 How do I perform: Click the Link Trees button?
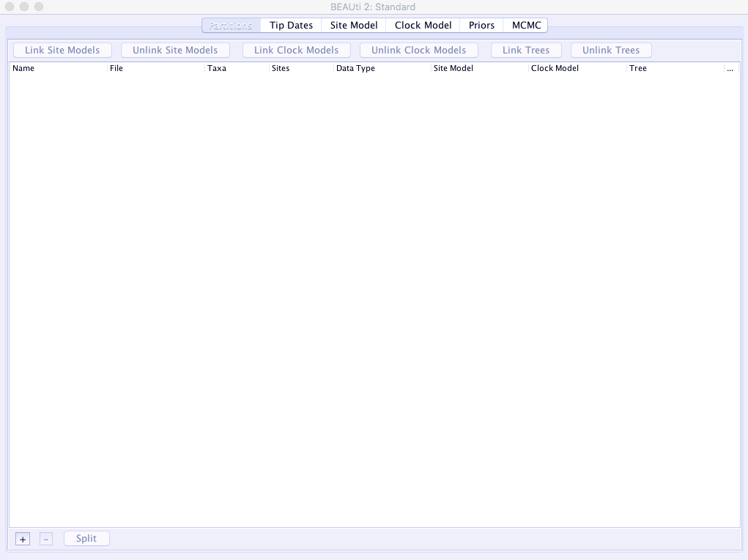[x=526, y=50]
